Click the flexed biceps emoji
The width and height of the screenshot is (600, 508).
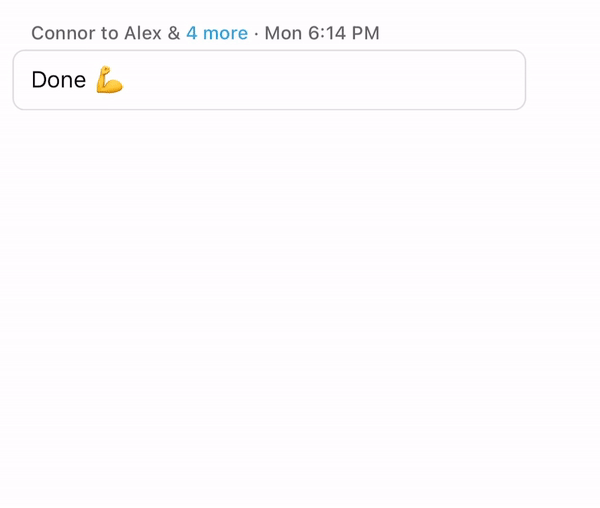coord(109,81)
